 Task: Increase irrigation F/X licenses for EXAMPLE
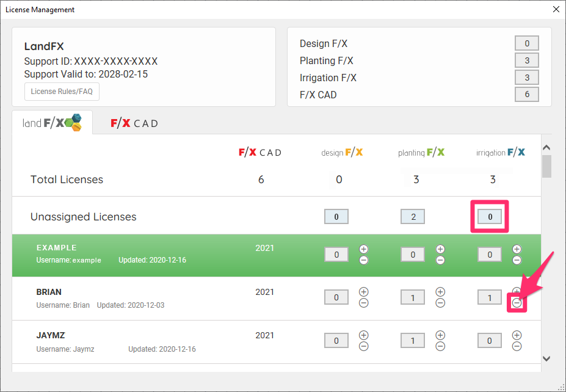[517, 249]
